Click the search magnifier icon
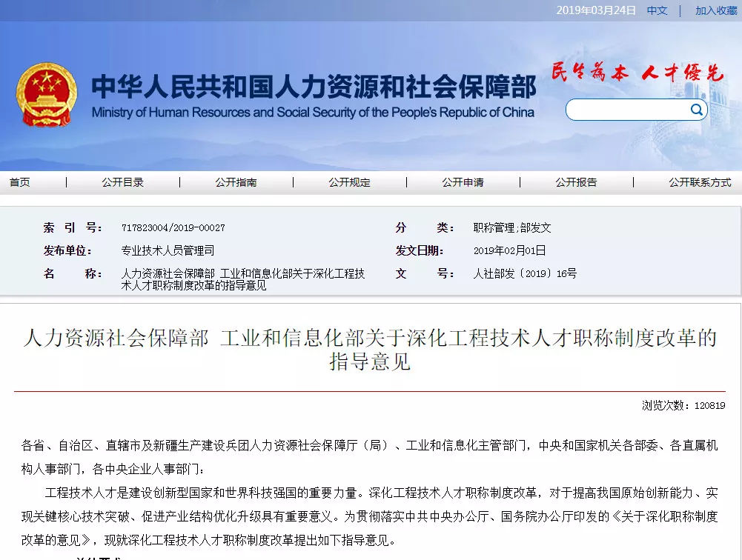 [x=696, y=110]
